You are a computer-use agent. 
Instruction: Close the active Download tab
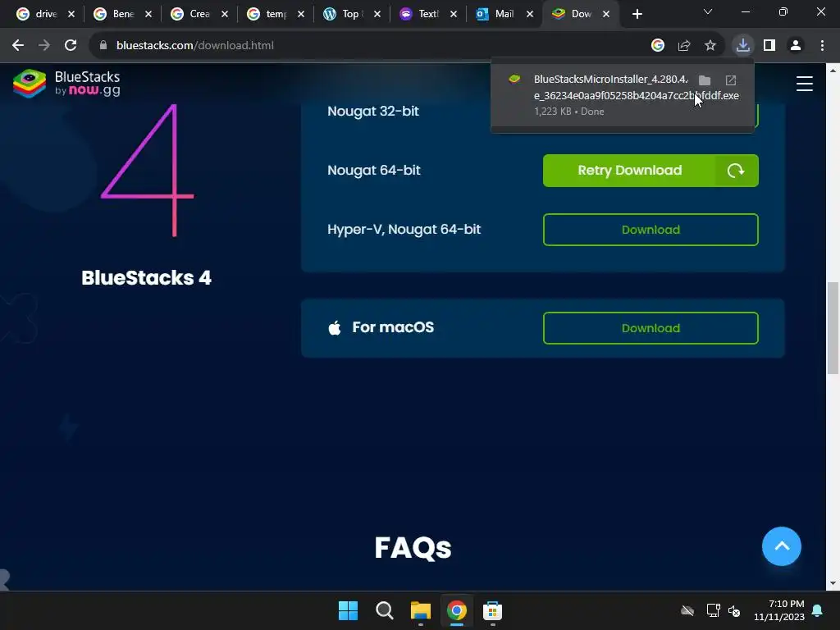tap(606, 15)
